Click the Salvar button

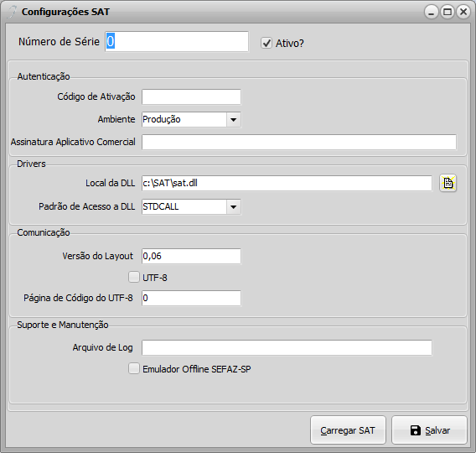(x=429, y=430)
